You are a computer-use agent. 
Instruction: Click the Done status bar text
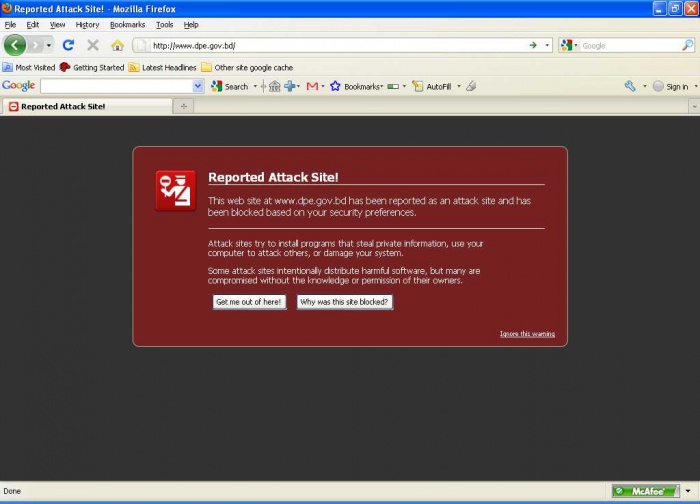[12, 491]
